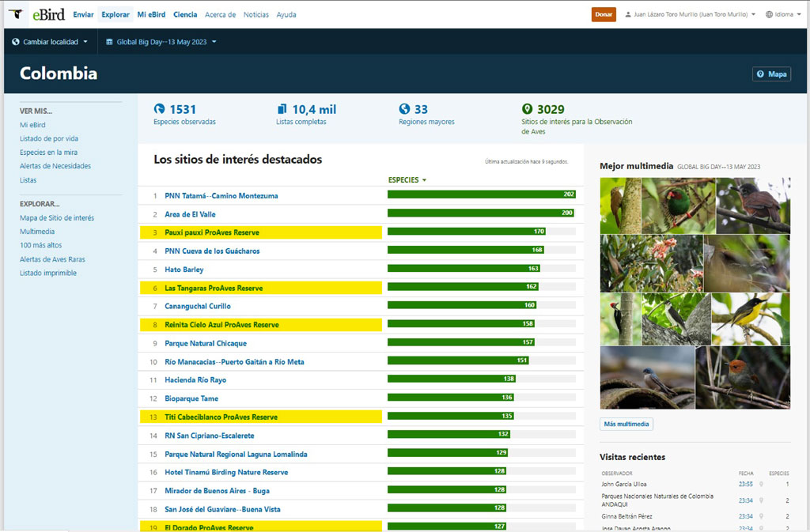The width and height of the screenshot is (810, 532).
Task: Click the eBird logo icon
Action: point(16,14)
